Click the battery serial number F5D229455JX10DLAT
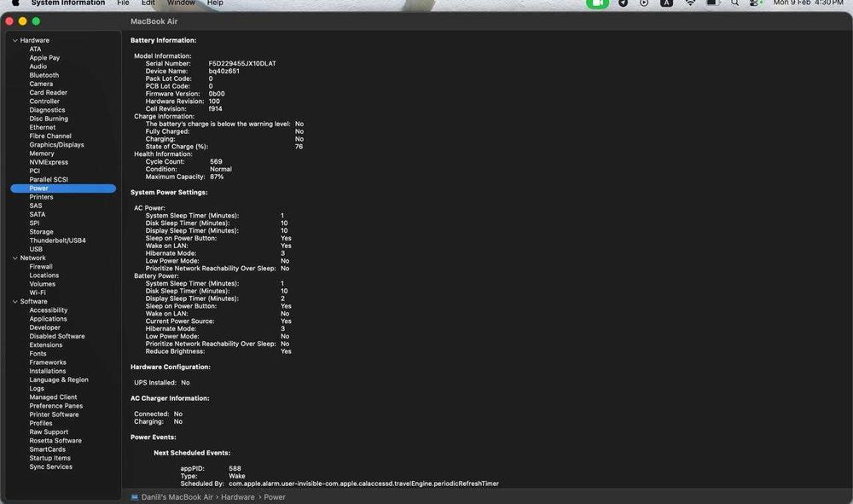This screenshot has width=853, height=504. 242,64
